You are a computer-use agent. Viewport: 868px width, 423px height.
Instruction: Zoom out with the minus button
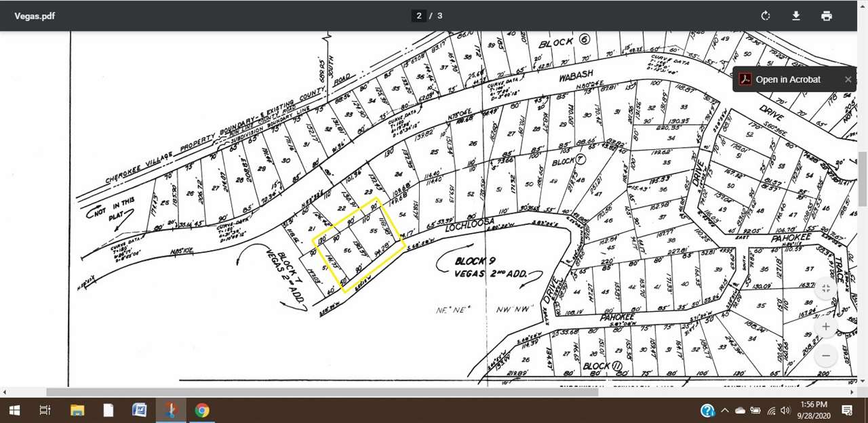pos(825,355)
